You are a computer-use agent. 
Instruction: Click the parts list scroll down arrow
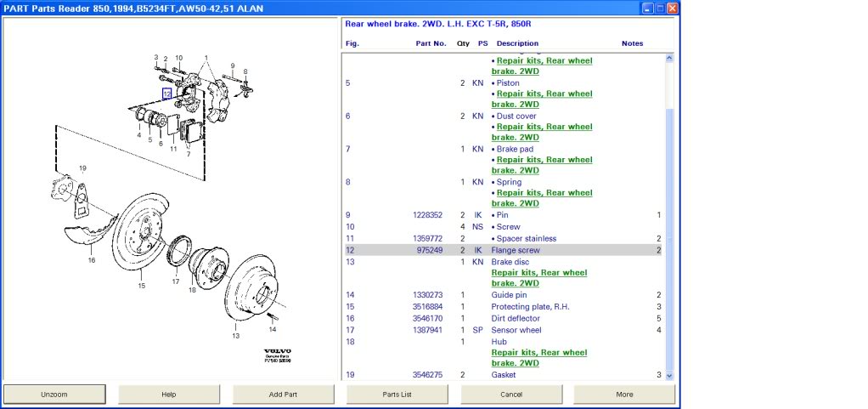(668, 375)
